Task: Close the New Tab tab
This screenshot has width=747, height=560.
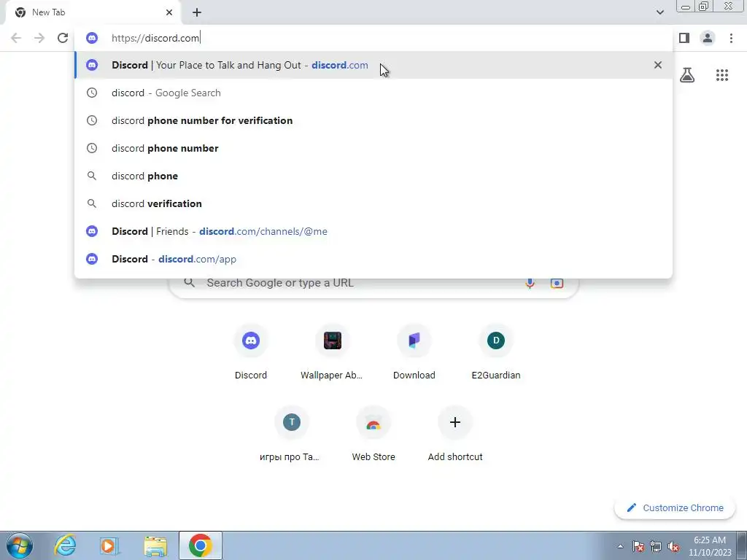Action: (169, 12)
